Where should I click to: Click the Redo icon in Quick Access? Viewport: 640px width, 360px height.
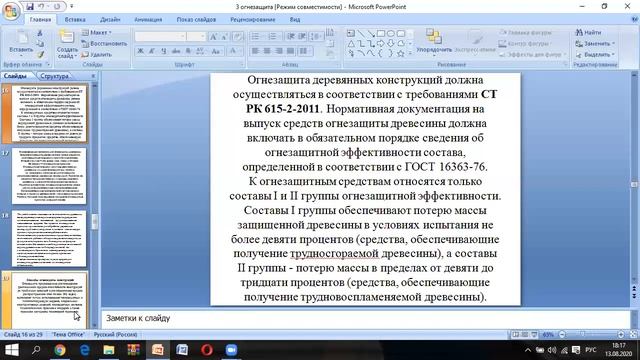pos(57,7)
